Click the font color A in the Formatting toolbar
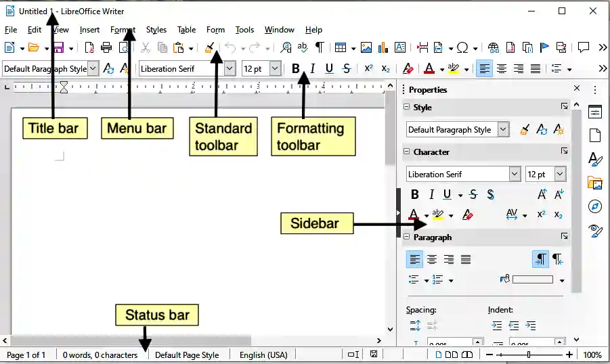This screenshot has height=364, width=610. (x=429, y=69)
